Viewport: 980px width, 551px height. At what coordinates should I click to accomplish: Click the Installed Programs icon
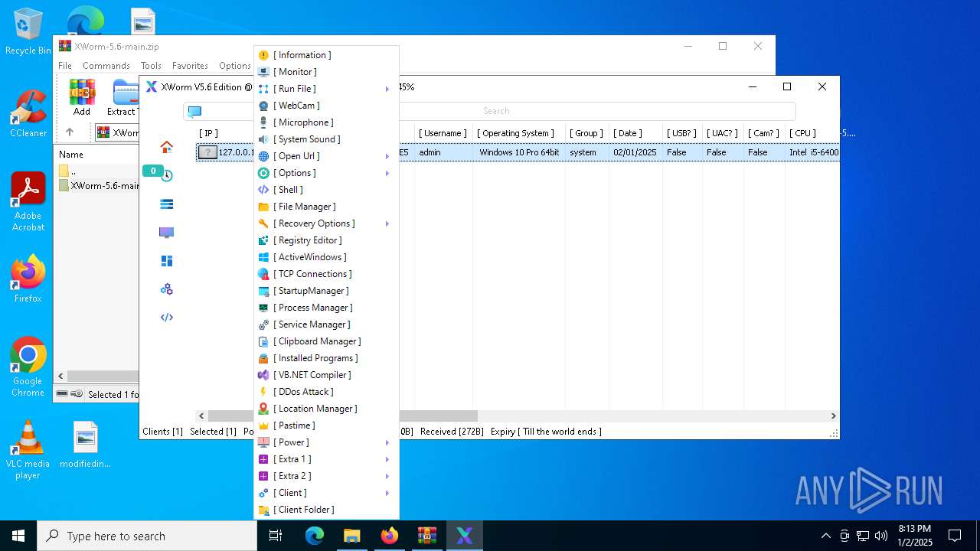(x=263, y=358)
